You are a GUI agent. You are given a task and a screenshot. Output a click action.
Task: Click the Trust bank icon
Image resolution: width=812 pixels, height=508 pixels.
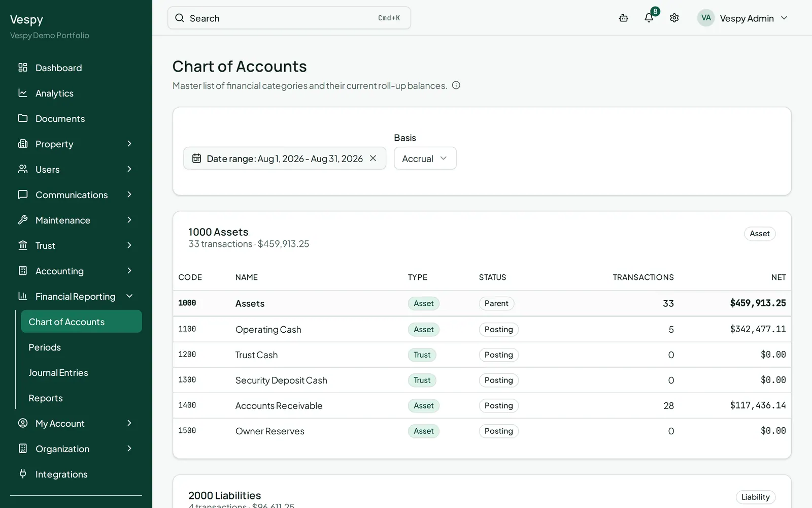point(23,245)
